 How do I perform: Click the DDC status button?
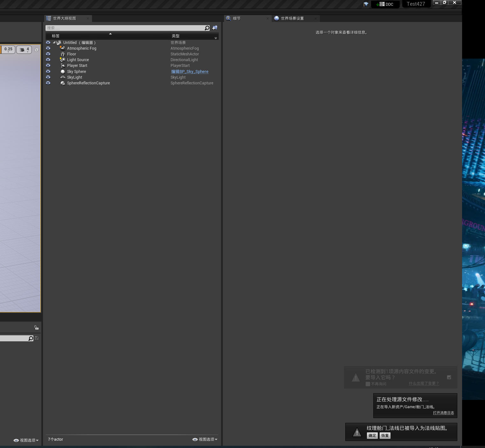coord(385,4)
